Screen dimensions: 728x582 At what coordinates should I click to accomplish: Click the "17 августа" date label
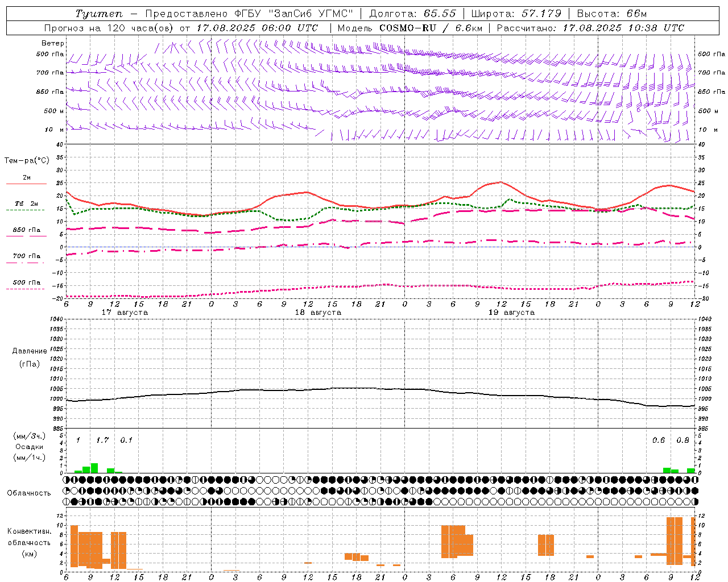tap(125, 313)
